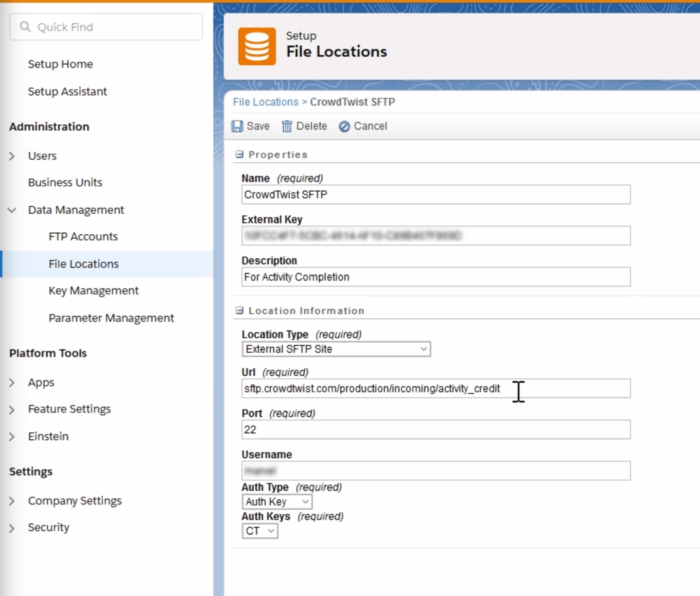Click the orange File Locations database icon

[x=256, y=46]
